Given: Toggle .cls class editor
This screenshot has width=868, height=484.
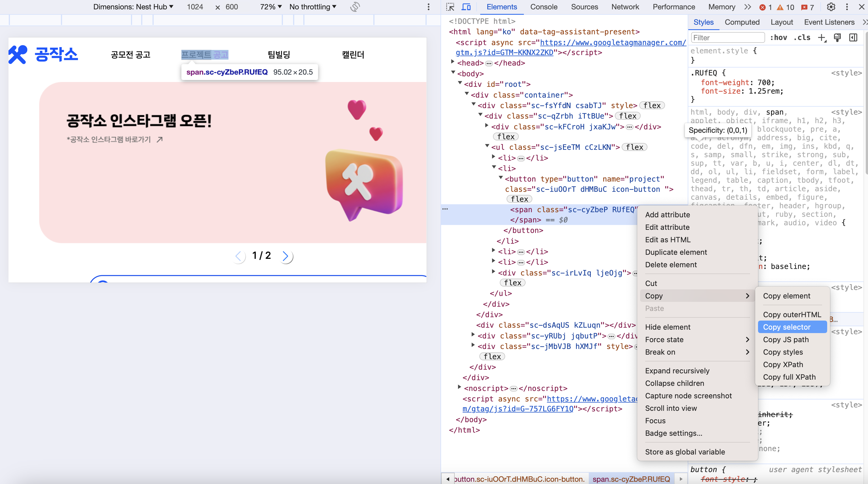Looking at the screenshot, I should click(802, 38).
